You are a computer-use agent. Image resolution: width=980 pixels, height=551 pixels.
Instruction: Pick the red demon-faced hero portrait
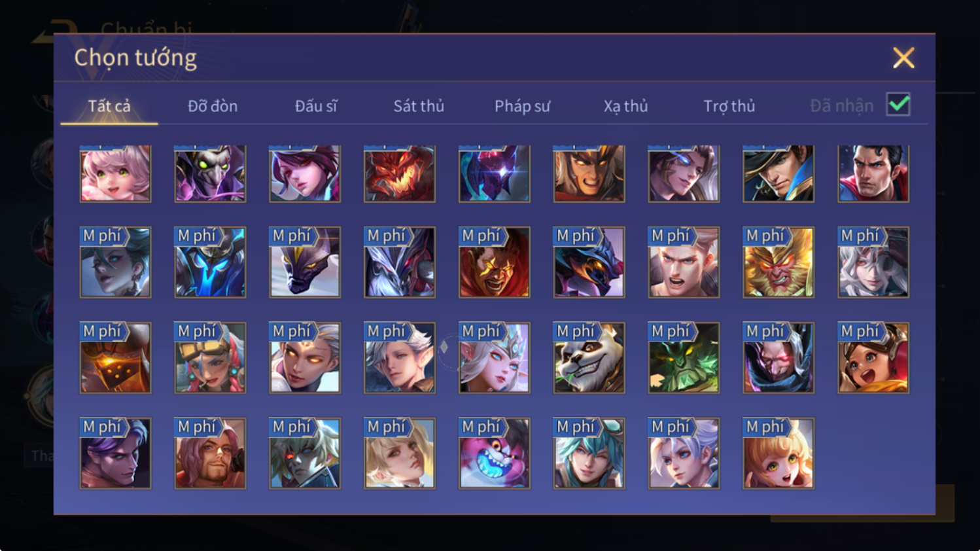point(400,173)
